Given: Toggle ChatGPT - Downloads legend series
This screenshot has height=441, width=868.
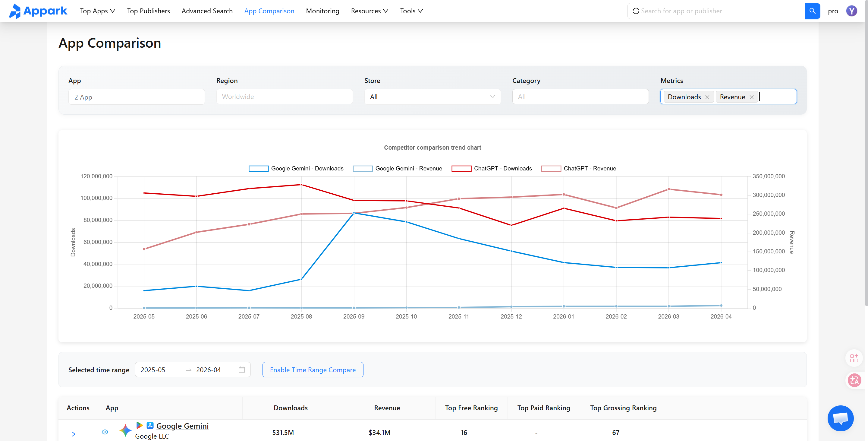Looking at the screenshot, I should [492, 169].
